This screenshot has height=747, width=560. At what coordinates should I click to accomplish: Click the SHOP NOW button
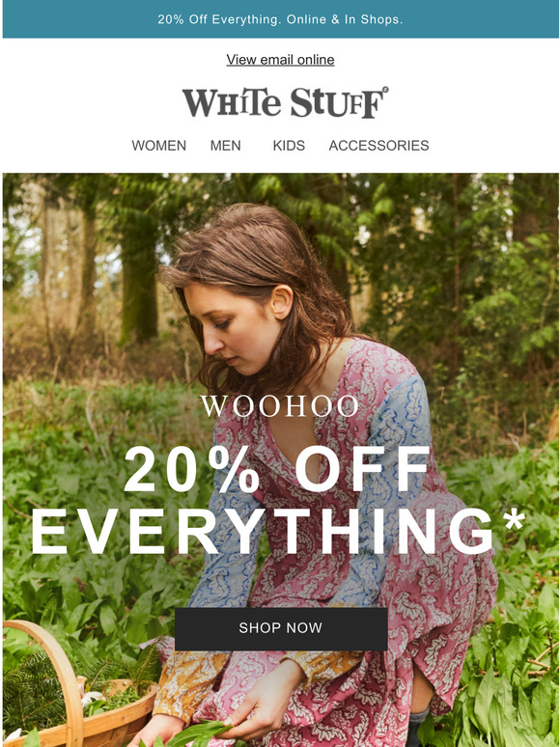pyautogui.click(x=281, y=628)
